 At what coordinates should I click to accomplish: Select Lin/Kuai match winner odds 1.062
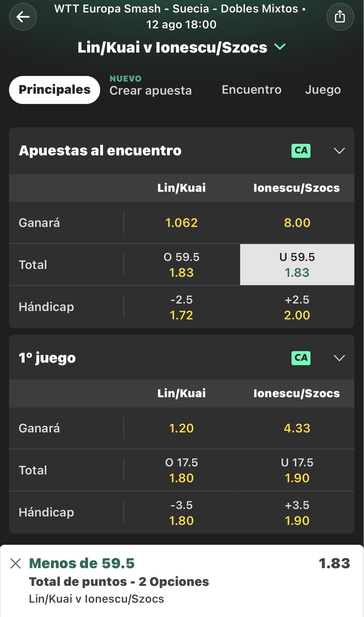click(182, 223)
